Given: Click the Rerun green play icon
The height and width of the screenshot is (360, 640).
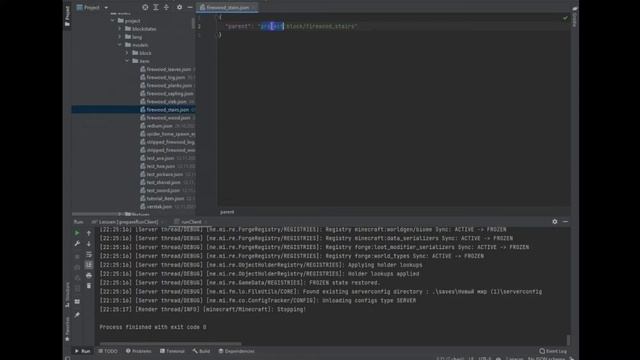Looking at the screenshot, I should pos(77,233).
